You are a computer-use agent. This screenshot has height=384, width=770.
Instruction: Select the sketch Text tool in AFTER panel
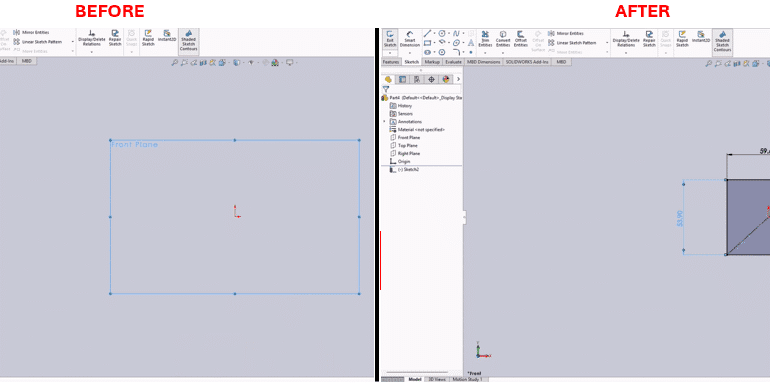[471, 43]
